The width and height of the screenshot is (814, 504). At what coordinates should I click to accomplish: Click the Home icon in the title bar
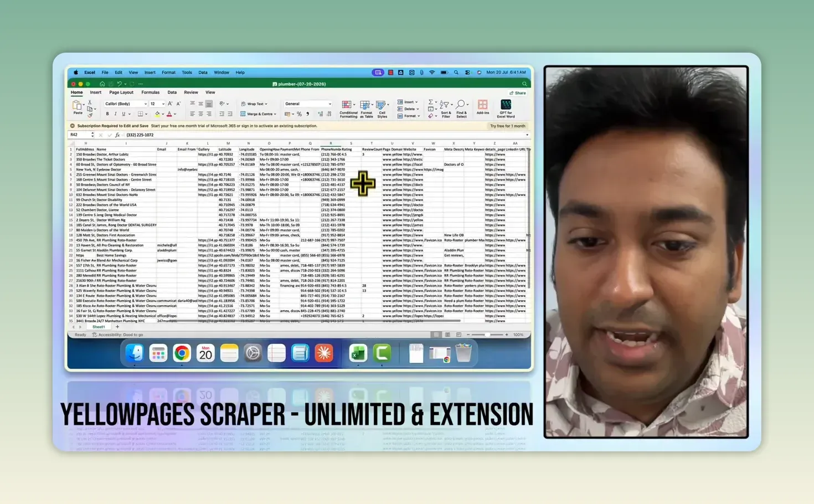102,84
